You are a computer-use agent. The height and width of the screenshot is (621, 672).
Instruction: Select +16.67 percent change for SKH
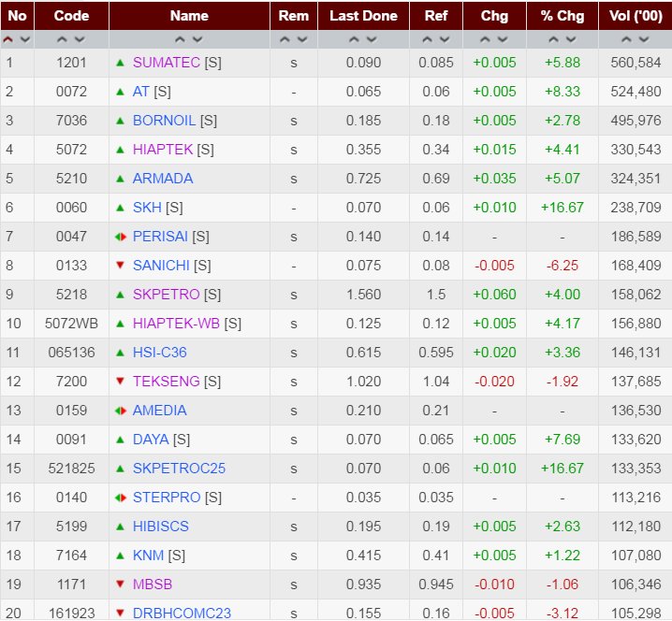pos(562,208)
